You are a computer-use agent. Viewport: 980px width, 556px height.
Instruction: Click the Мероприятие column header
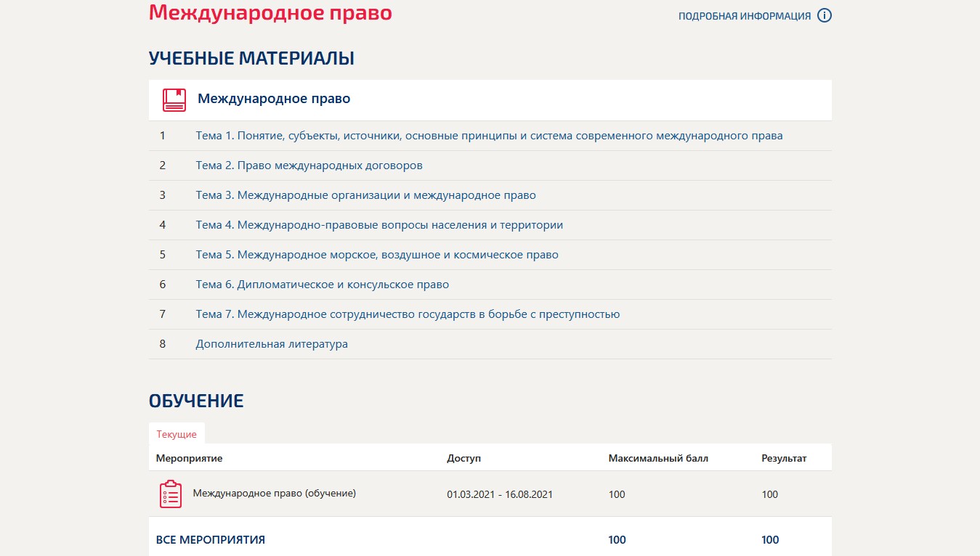point(189,458)
